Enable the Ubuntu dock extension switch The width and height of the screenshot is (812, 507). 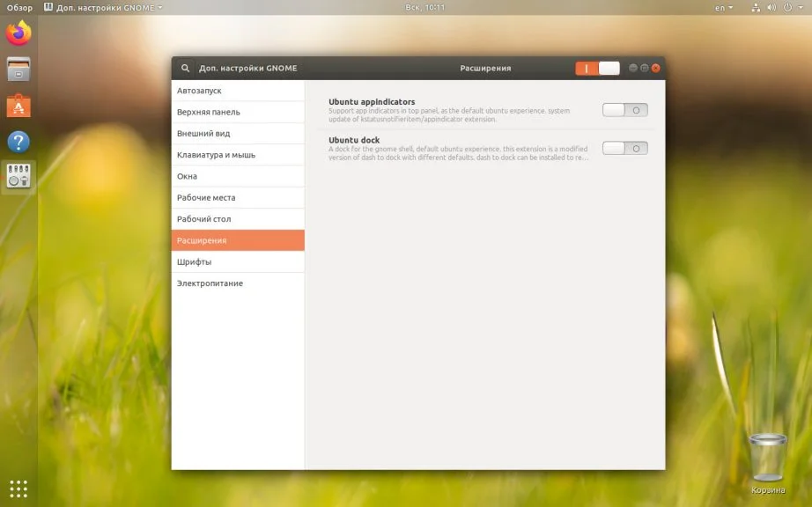click(x=625, y=148)
